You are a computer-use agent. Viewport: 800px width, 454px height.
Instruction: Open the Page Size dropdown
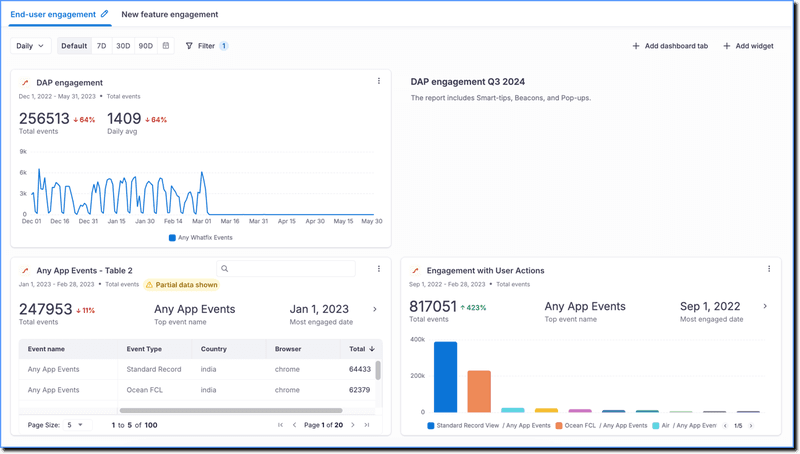point(76,425)
